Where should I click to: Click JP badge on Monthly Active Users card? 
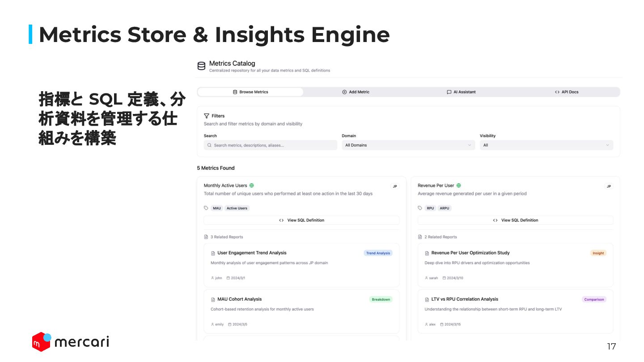395,186
